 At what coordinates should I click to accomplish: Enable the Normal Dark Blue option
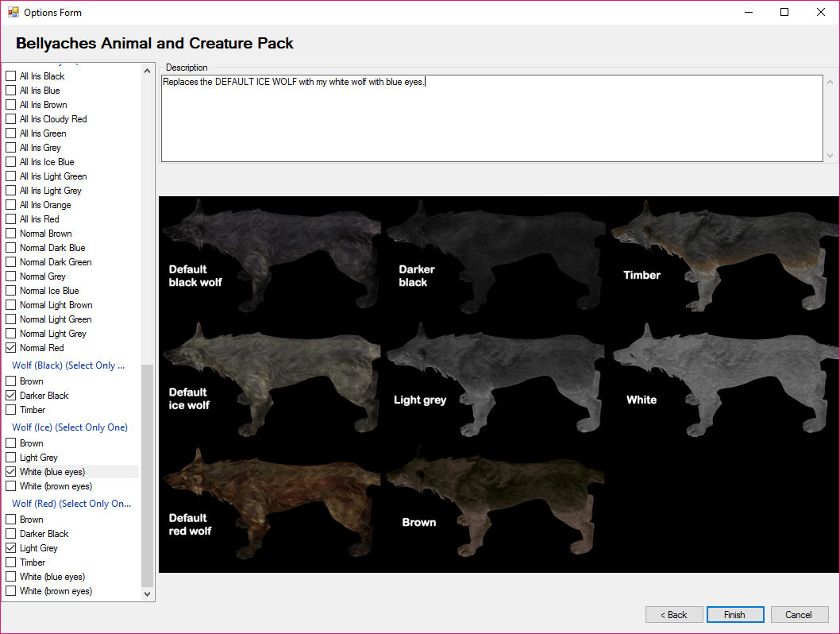click(10, 248)
